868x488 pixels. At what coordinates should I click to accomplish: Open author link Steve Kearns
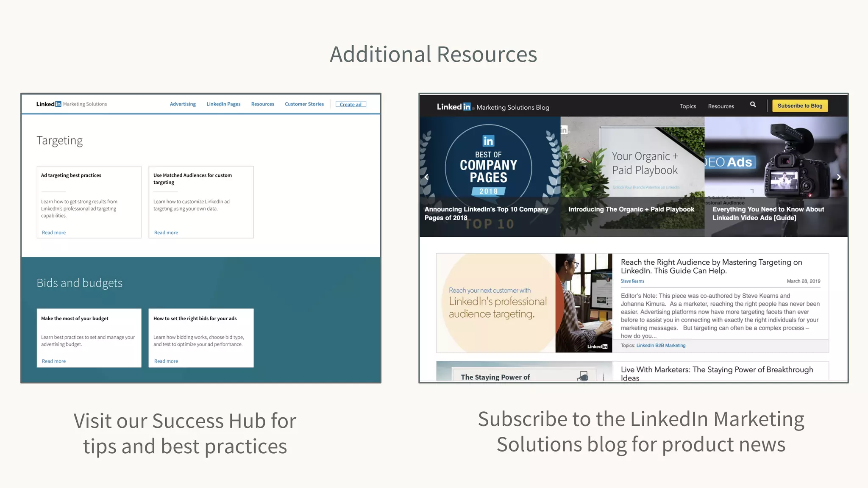(x=632, y=281)
